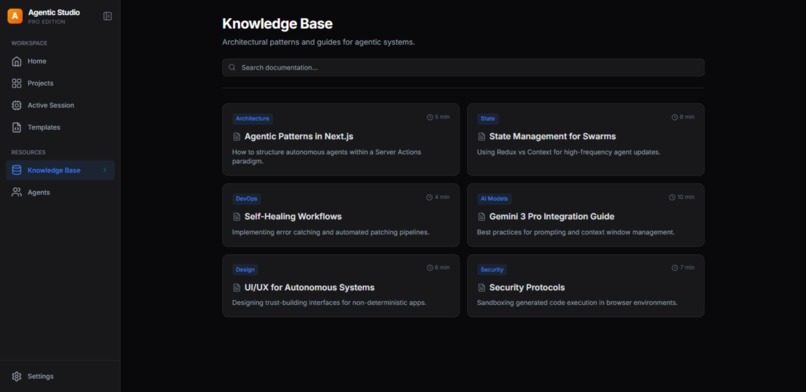This screenshot has height=392, width=806.
Task: Click the Home house icon
Action: 16,61
